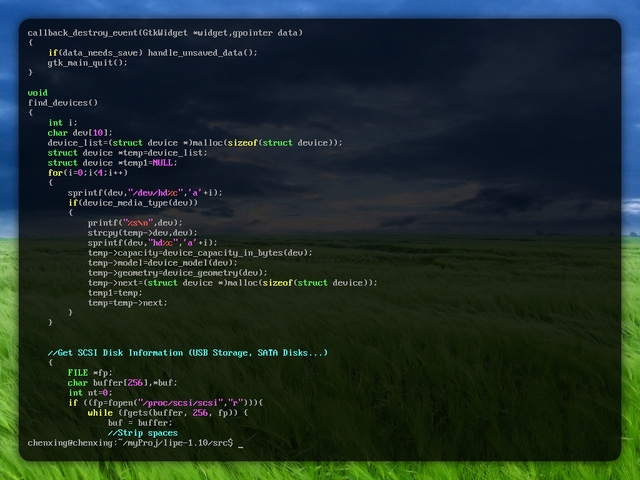
Task: Click the sprintf line with "hd%c"
Action: (153, 243)
